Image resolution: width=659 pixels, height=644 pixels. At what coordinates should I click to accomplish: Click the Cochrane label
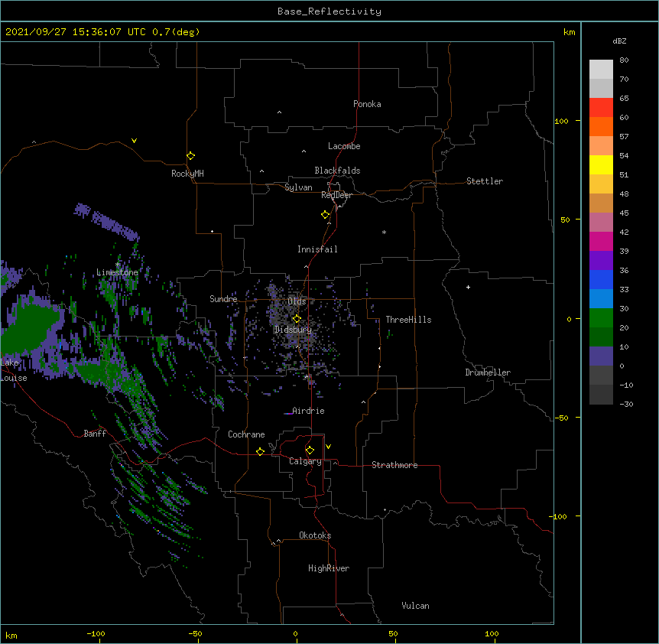246,434
